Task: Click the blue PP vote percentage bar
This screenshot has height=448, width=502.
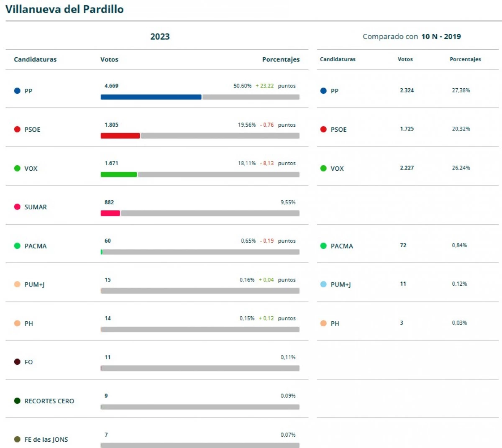Action: [x=151, y=97]
